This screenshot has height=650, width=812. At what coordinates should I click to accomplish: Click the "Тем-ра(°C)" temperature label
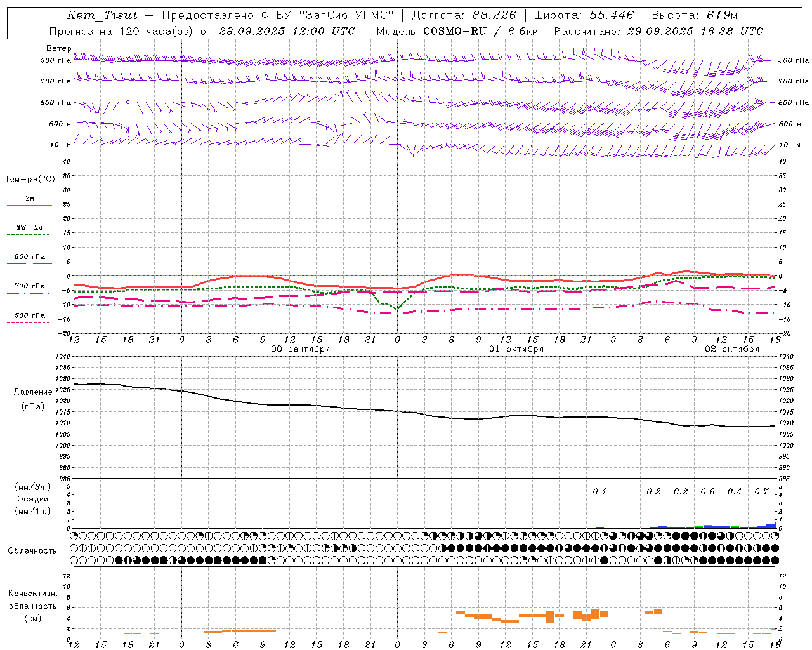[30, 180]
